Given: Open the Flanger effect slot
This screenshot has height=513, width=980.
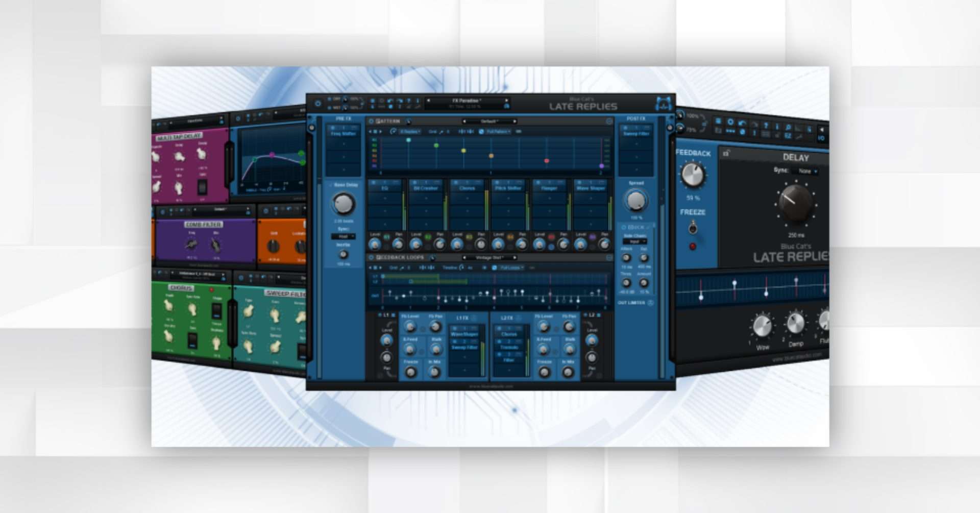Looking at the screenshot, I should click(549, 188).
